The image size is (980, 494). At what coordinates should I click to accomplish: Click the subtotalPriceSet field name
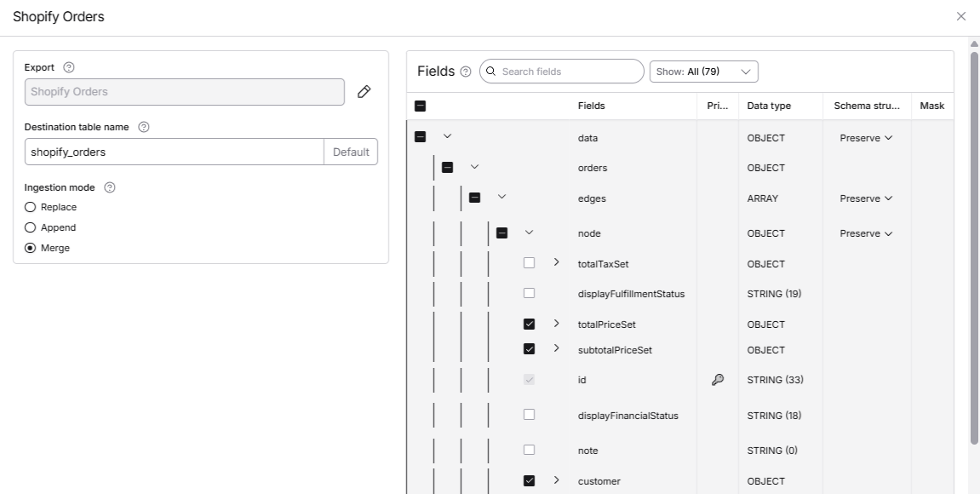615,350
